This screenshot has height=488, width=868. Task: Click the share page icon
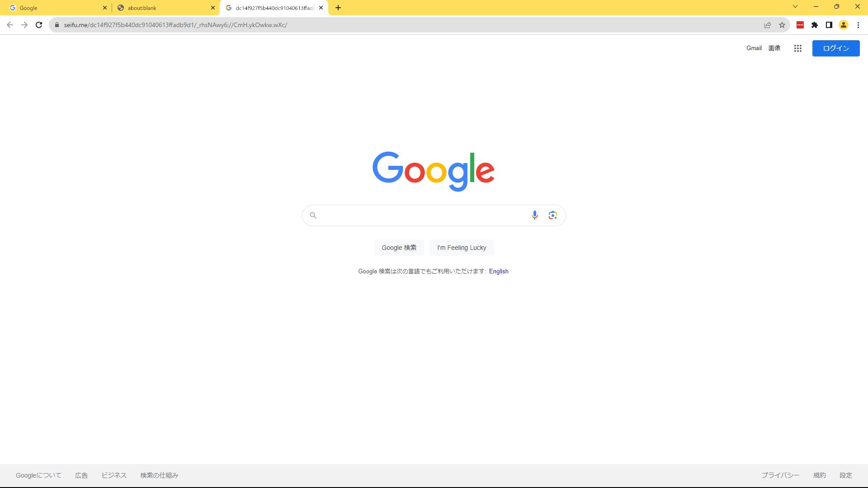coord(768,25)
